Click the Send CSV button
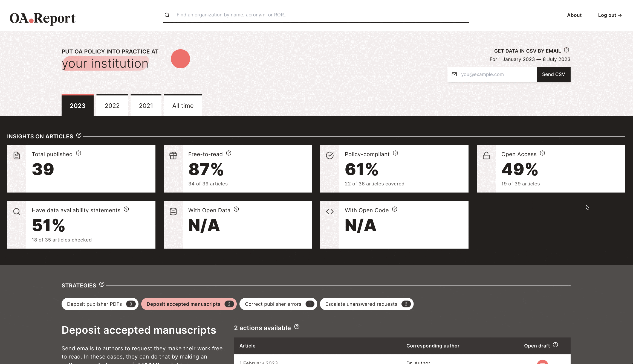Viewport: 633px width, 364px height. tap(553, 74)
